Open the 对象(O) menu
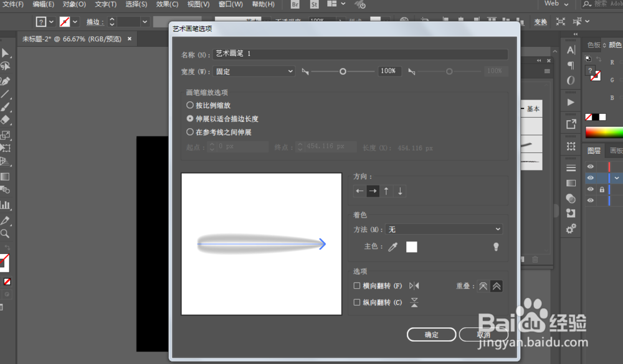623x364 pixels. (x=74, y=4)
